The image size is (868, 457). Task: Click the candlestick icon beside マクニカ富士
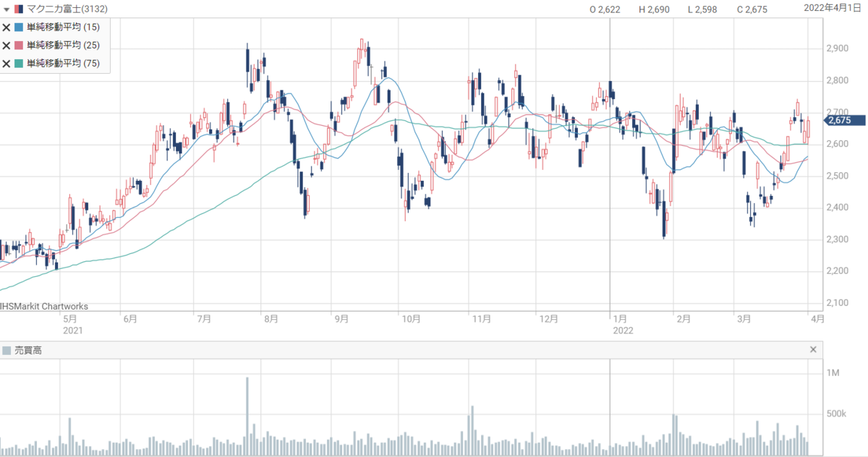19,9
